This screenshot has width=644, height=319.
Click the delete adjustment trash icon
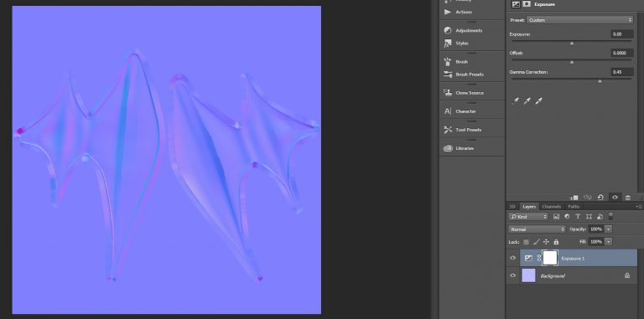coord(627,198)
